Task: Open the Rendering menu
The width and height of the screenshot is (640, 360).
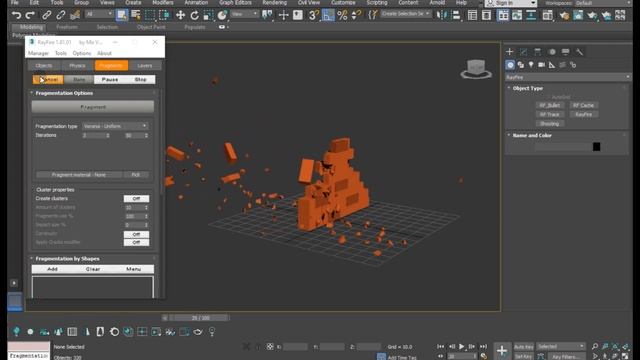Action: (x=275, y=2)
